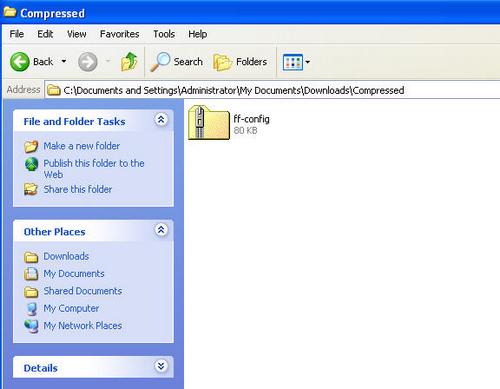The height and width of the screenshot is (389, 500).
Task: Toggle the Folders pane toolbar button
Action: tap(240, 62)
